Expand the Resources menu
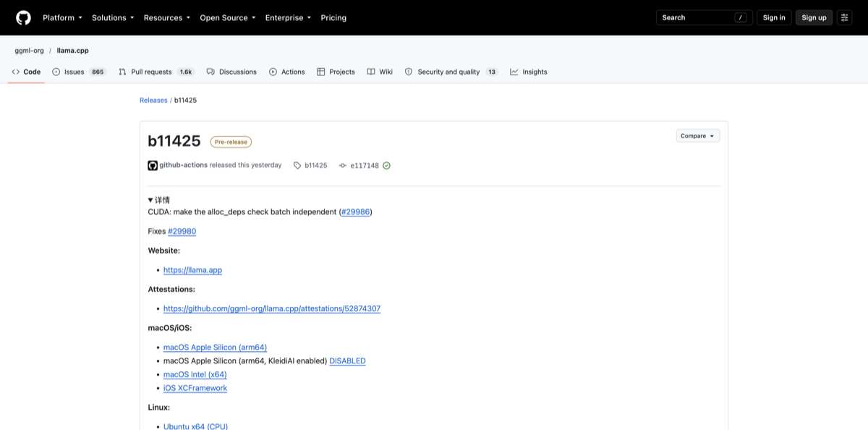This screenshot has width=868, height=430. point(167,17)
